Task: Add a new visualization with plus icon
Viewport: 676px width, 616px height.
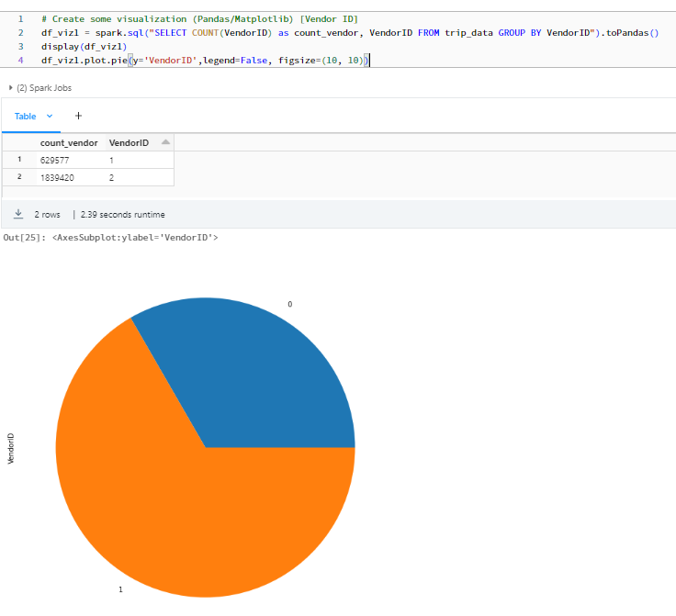Action: 78,116
